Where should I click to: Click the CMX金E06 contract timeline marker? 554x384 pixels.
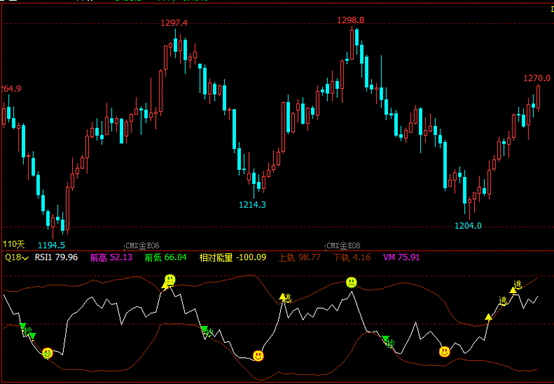pos(142,246)
